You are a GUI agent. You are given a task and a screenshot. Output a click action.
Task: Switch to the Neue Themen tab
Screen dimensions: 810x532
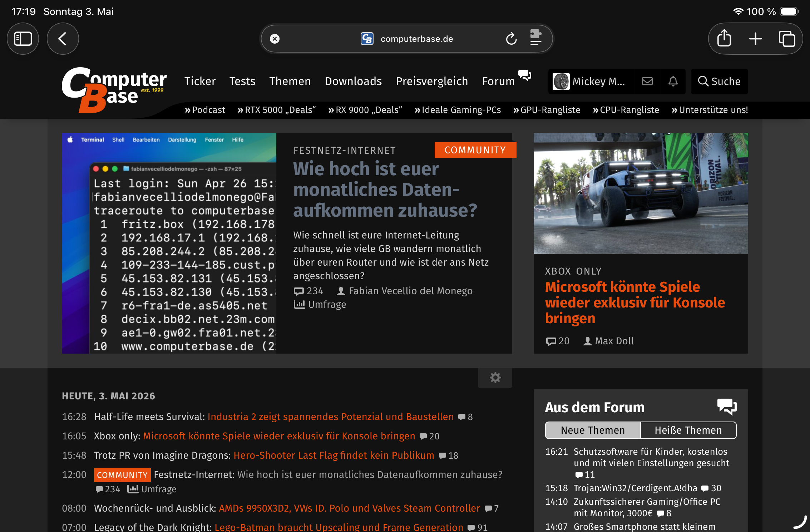(593, 430)
